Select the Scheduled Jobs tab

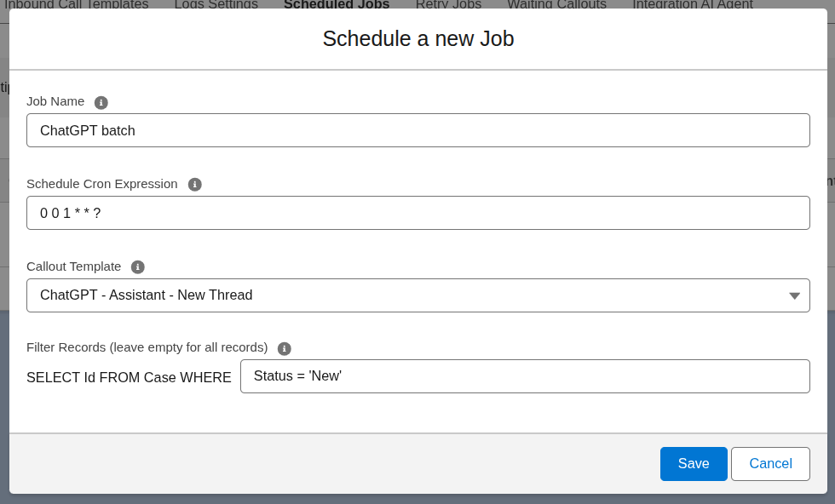click(x=337, y=4)
